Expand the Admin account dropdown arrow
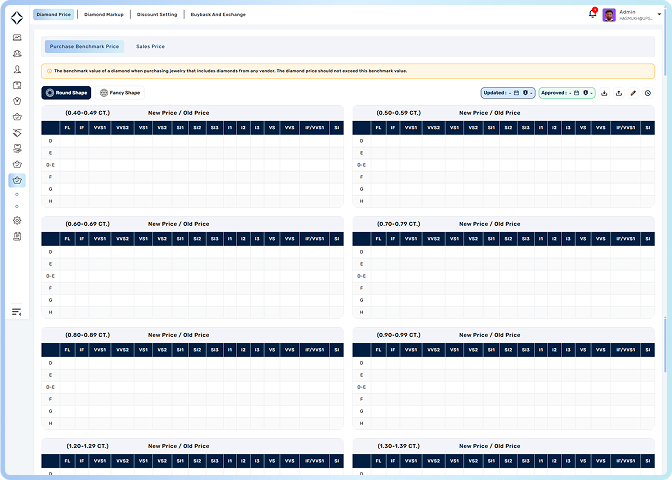 coord(659,15)
